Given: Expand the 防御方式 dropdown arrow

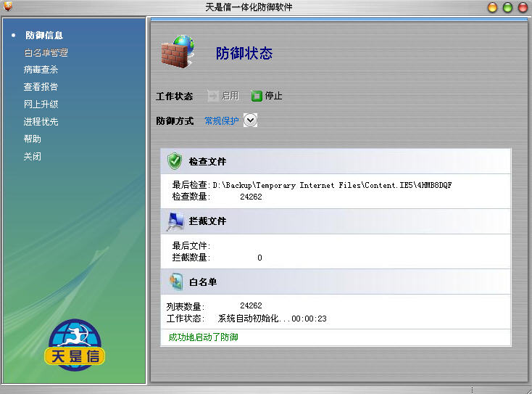Looking at the screenshot, I should pyautogui.click(x=250, y=120).
